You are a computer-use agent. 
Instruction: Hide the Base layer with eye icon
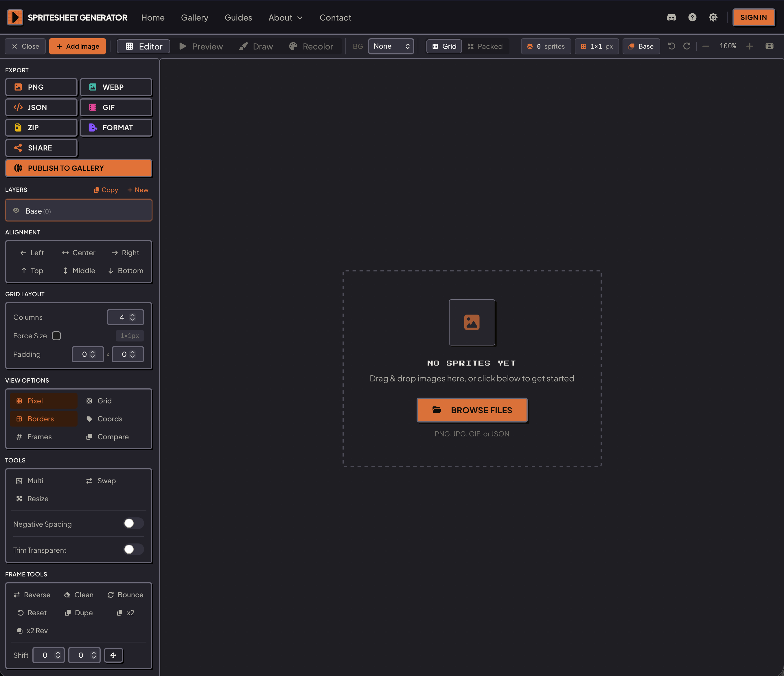16,210
